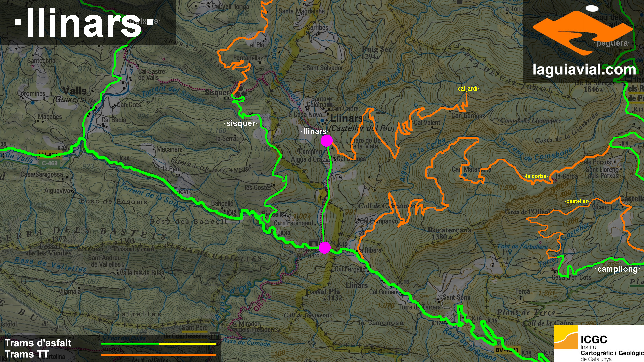Click the laguiavial.com website text
Viewport: 644px width, 362px height.
[584, 70]
